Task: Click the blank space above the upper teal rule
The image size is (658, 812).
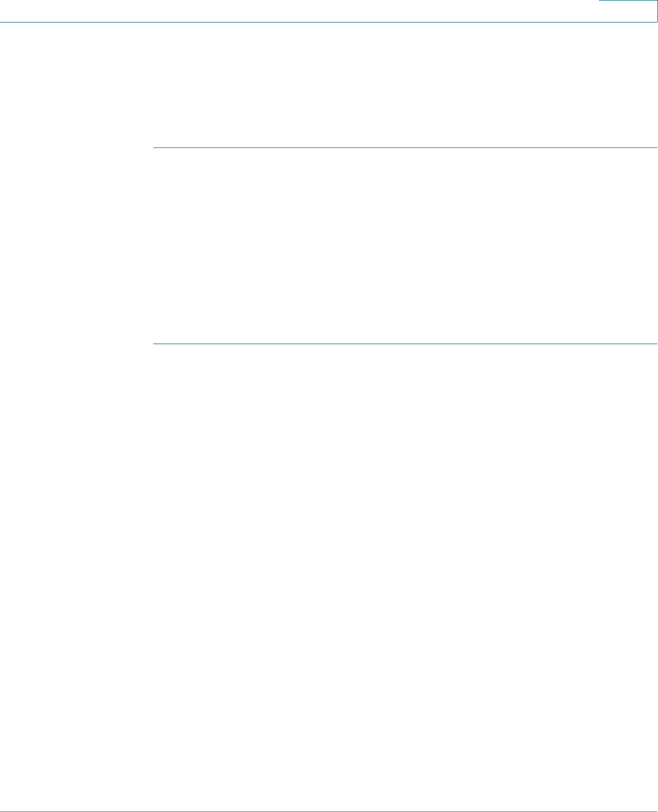Action: 405,85
